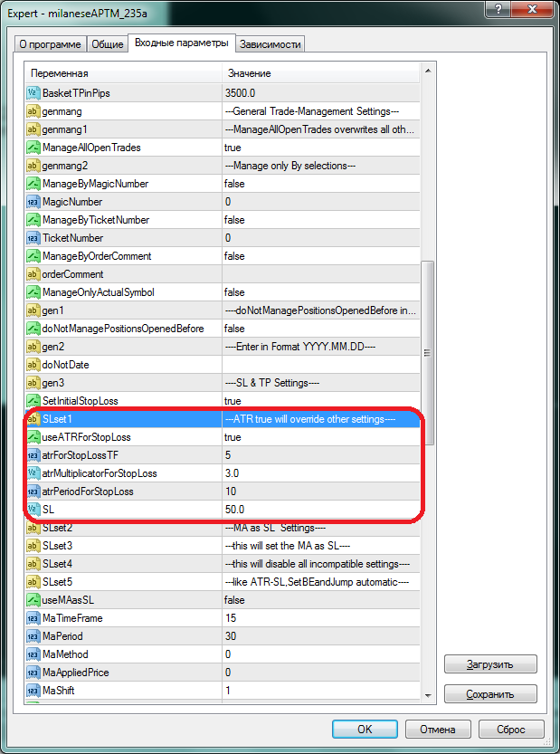Click the orderComment string type icon
The height and width of the screenshot is (754, 560).
33,274
